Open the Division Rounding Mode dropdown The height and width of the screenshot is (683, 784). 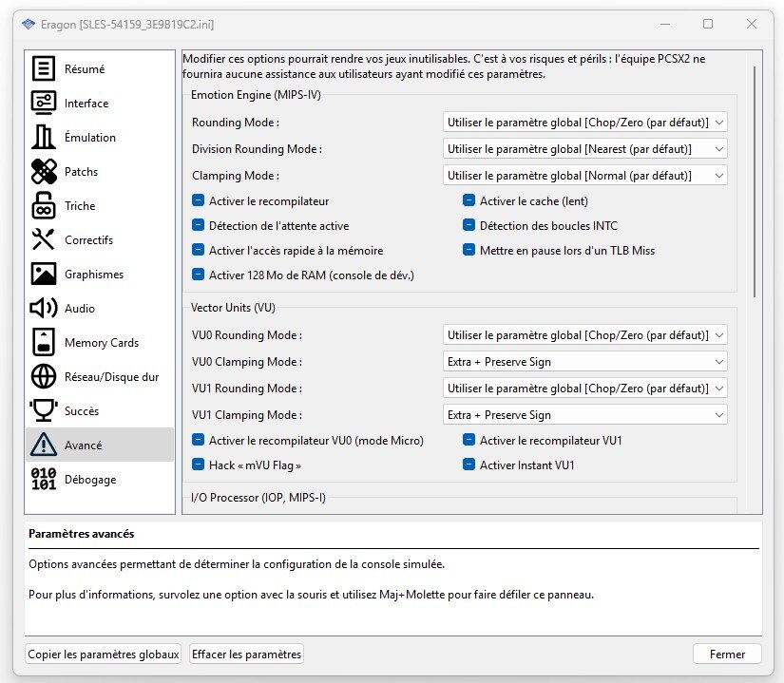pos(584,149)
